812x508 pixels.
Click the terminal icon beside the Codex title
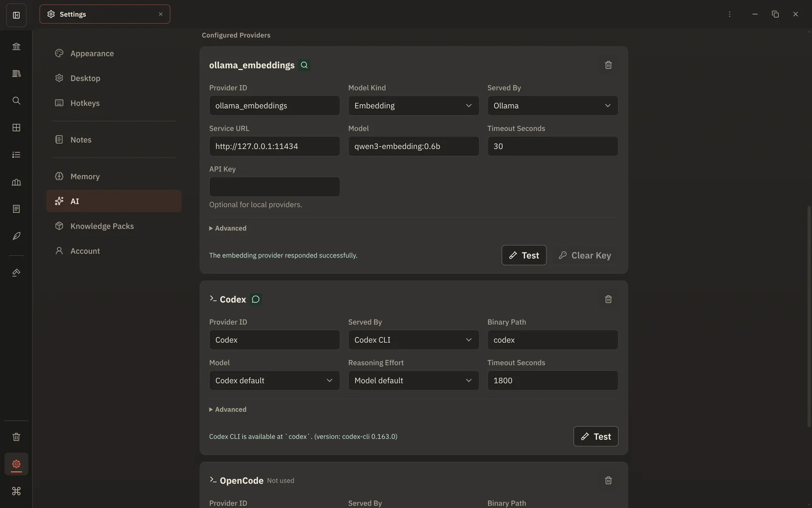213,299
